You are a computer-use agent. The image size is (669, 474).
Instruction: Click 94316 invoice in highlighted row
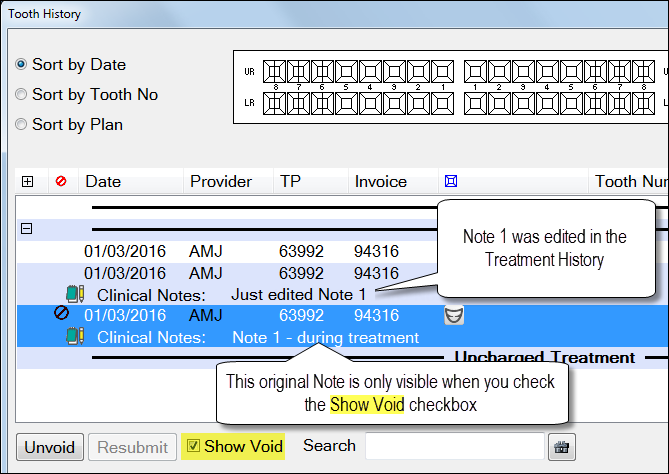click(x=376, y=315)
